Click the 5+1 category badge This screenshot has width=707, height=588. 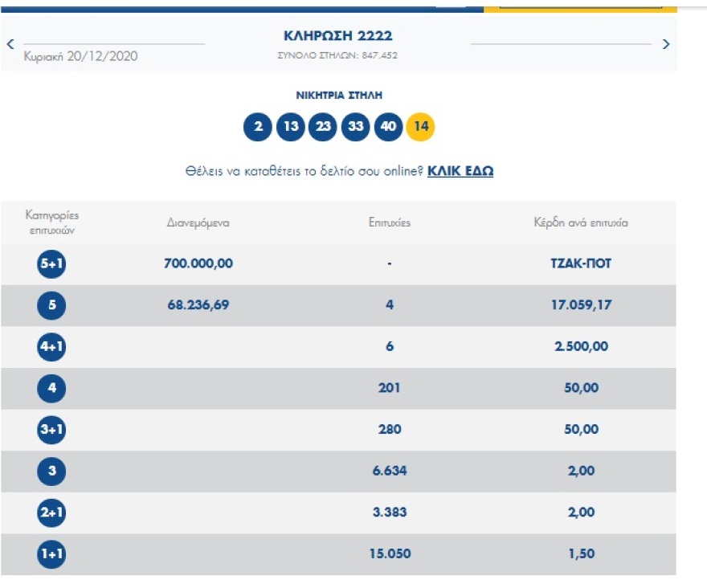click(x=51, y=264)
